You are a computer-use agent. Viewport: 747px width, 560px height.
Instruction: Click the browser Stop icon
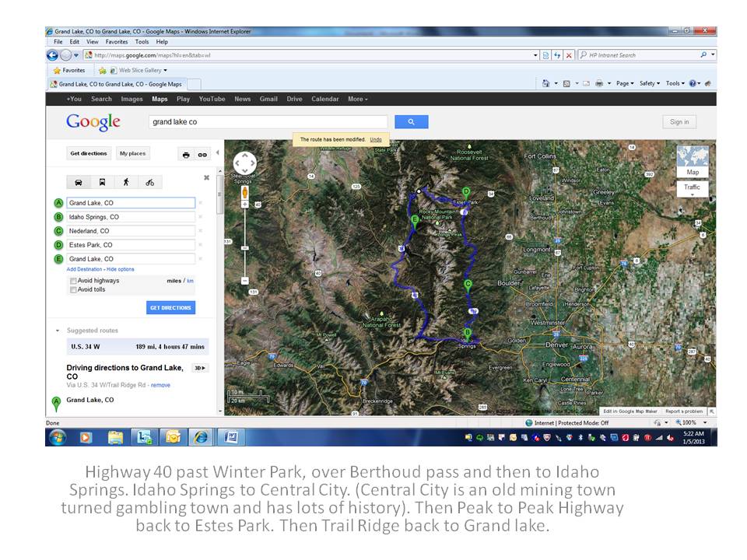[568, 55]
